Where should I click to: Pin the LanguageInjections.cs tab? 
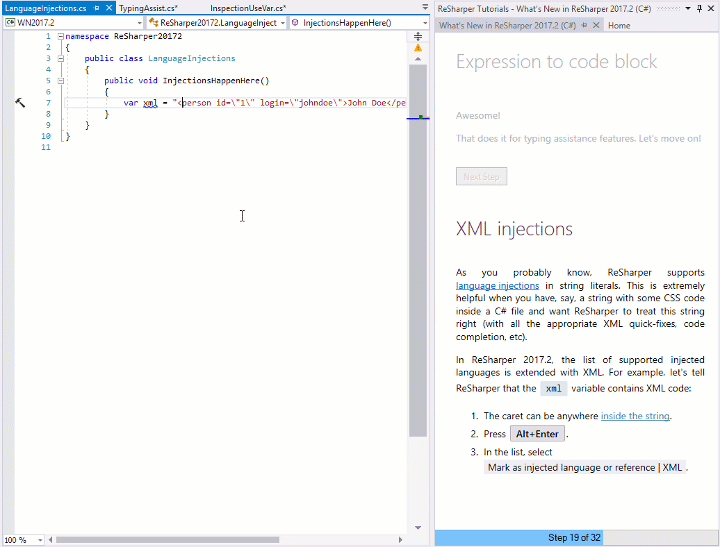[96, 8]
